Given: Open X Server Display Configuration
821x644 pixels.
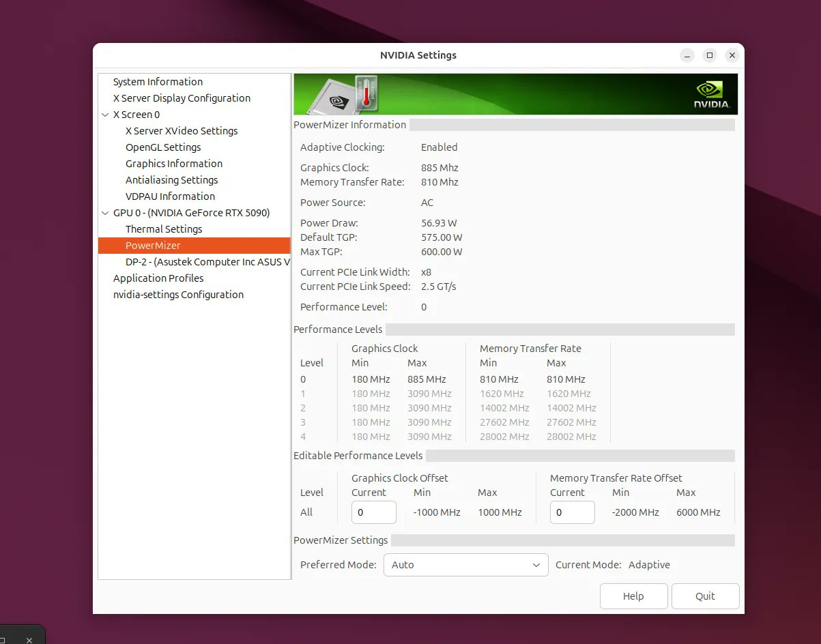Looking at the screenshot, I should click(x=181, y=98).
